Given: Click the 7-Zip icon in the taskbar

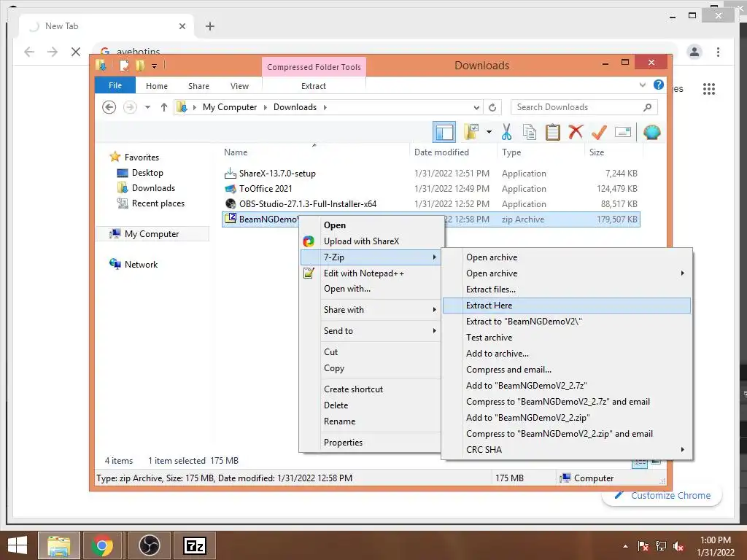Looking at the screenshot, I should coord(195,545).
